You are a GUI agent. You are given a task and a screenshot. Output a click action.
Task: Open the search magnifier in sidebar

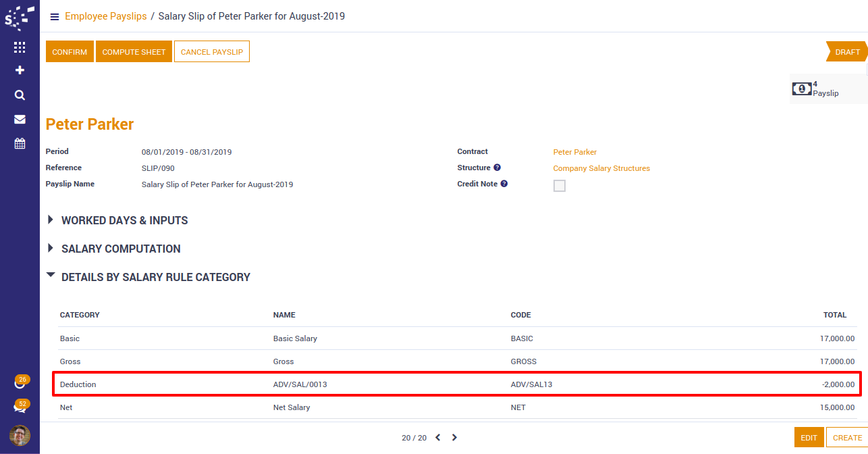pos(20,95)
